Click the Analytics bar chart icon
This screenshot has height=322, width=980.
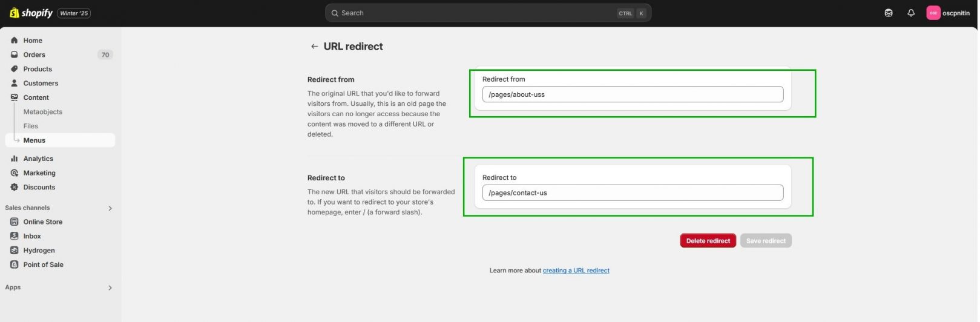tap(15, 159)
